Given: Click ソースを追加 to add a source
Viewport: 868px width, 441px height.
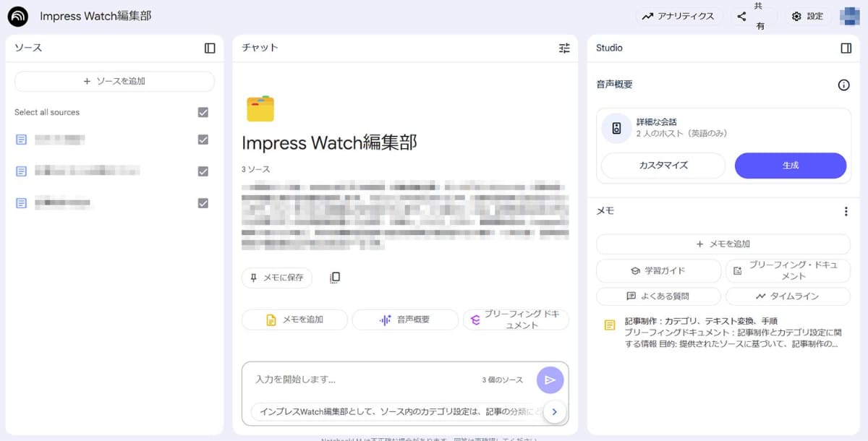Looking at the screenshot, I should (114, 80).
